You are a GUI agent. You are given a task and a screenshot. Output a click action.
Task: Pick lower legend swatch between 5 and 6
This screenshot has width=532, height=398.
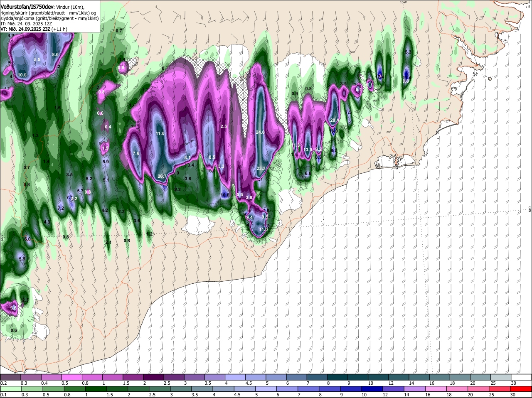tap(266, 389)
